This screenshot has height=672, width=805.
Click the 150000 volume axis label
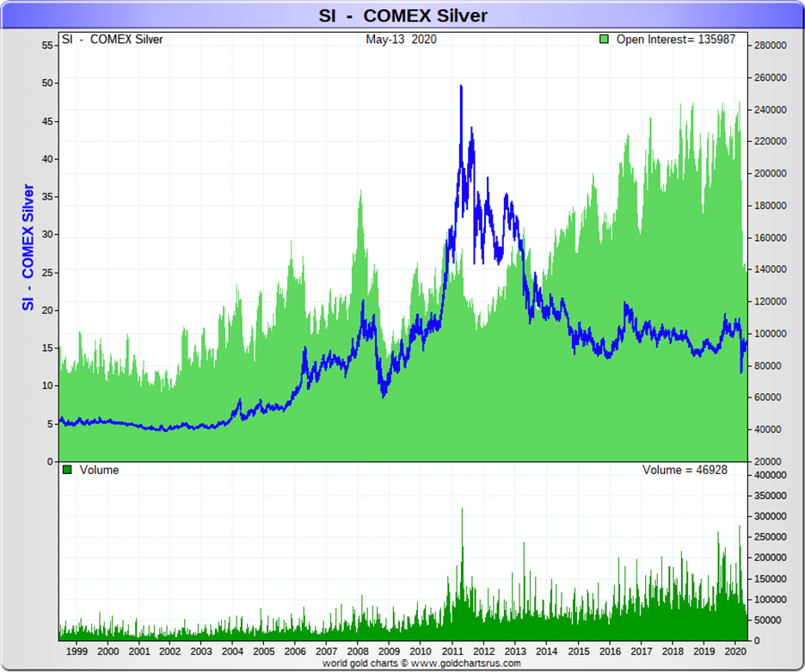pos(770,579)
